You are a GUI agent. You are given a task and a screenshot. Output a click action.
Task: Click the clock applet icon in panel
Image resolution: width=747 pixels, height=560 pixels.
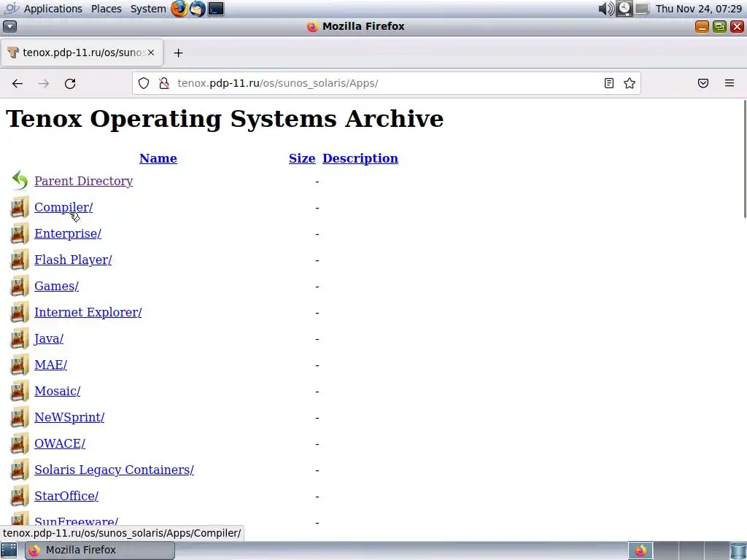[x=624, y=9]
